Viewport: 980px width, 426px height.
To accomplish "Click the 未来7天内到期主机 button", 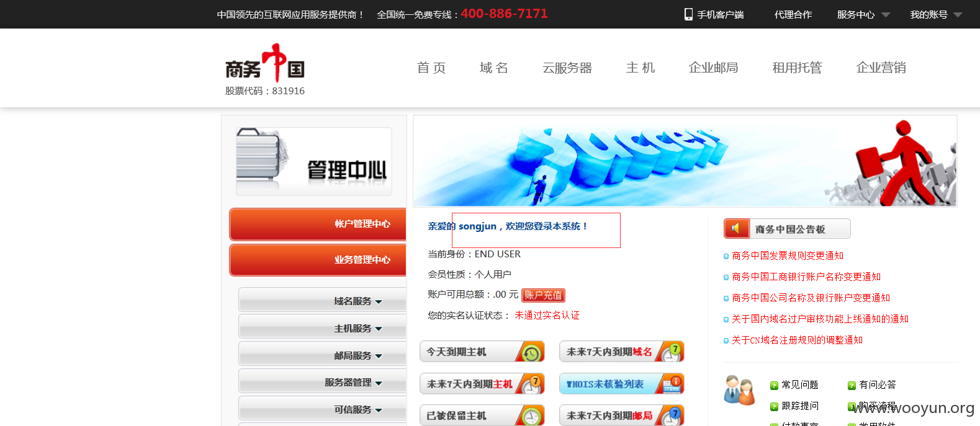I will click(x=482, y=384).
